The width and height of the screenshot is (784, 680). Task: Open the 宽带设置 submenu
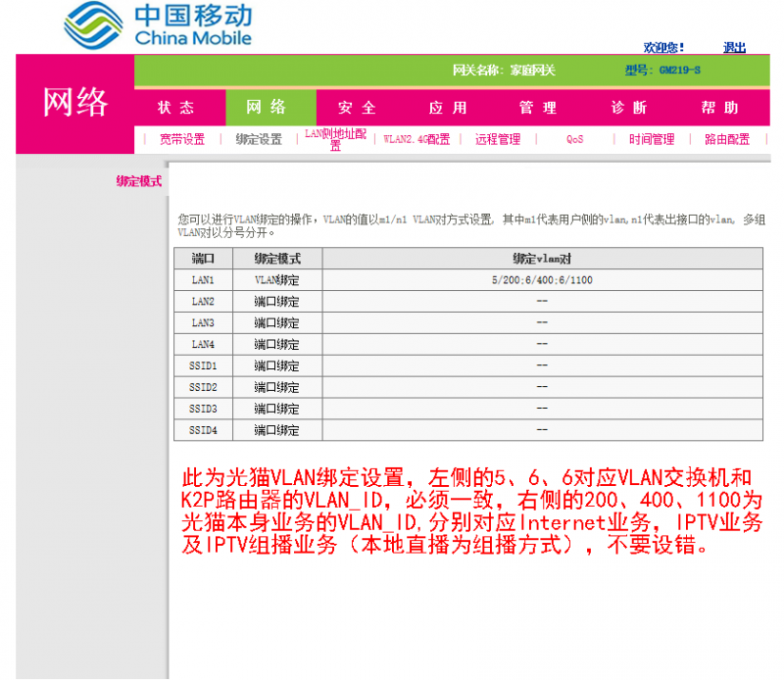point(182,140)
